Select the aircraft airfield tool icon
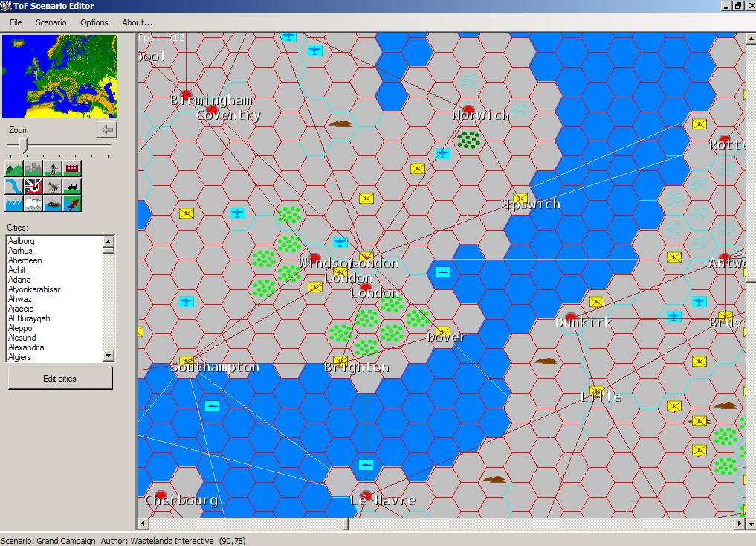 click(53, 186)
